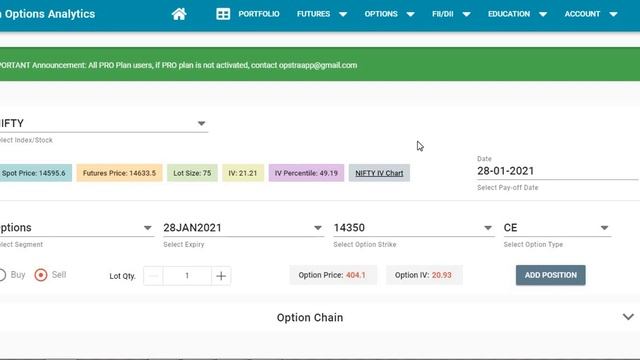The image size is (640, 360).
Task: Expand the Option Chain panel chevron
Action: (x=628, y=317)
